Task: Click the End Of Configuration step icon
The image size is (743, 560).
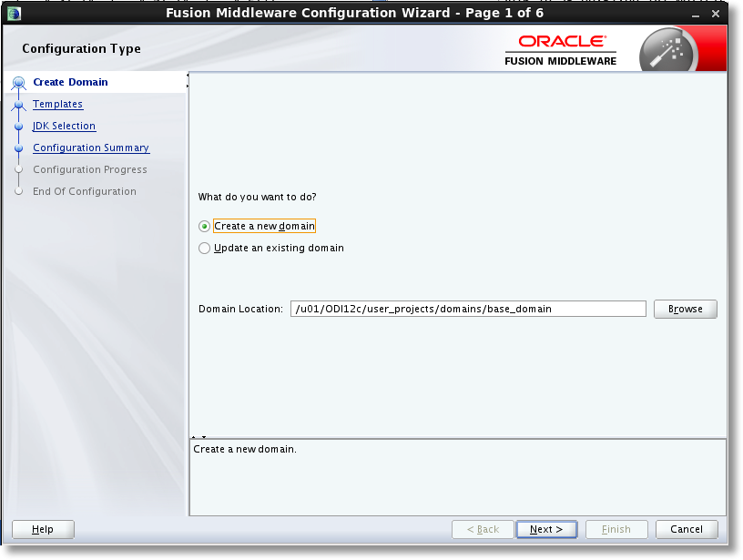Action: tap(19, 191)
